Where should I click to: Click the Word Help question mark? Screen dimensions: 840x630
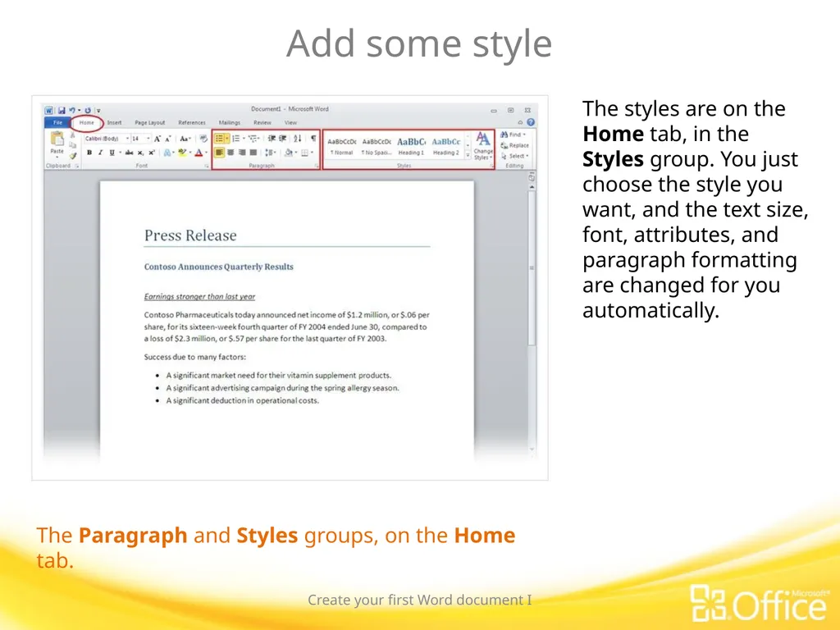point(531,122)
